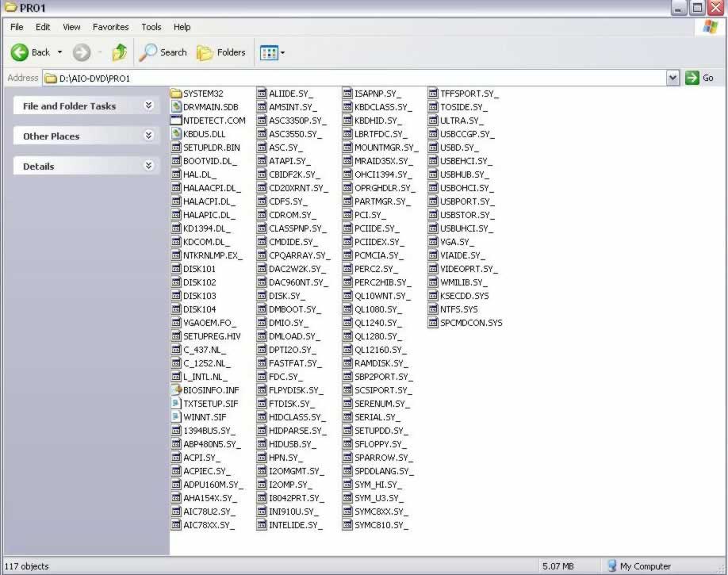
Task: Select the BIOSINFO.INF file icon
Action: (176, 389)
